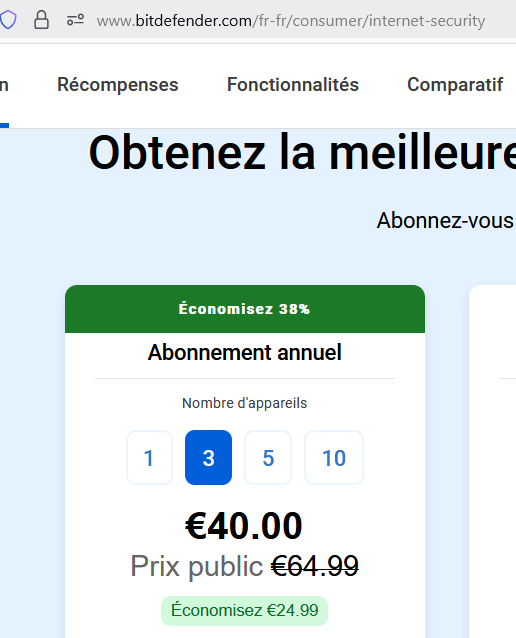Open the site permissions settings icon
The width and height of the screenshot is (516, 638).
point(75,20)
